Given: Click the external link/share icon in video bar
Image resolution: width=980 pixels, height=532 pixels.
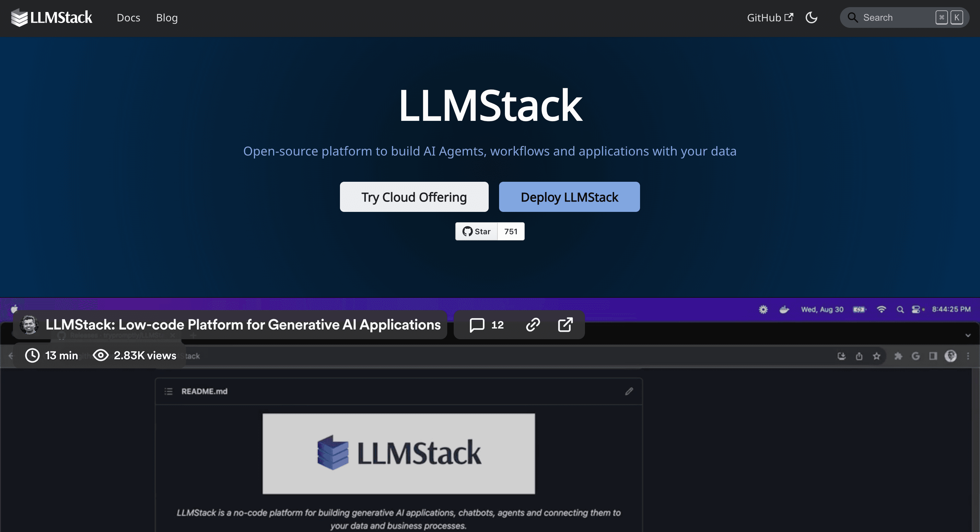Looking at the screenshot, I should 565,324.
